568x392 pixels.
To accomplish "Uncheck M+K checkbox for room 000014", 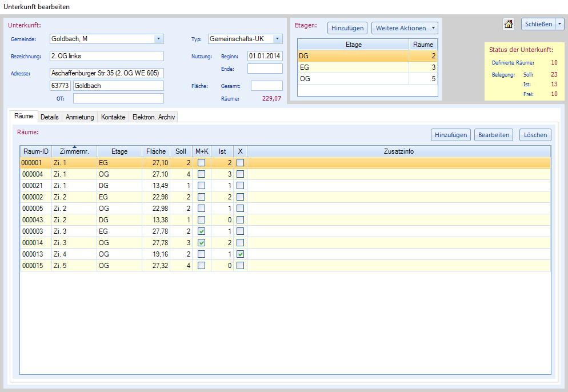I will coord(201,243).
